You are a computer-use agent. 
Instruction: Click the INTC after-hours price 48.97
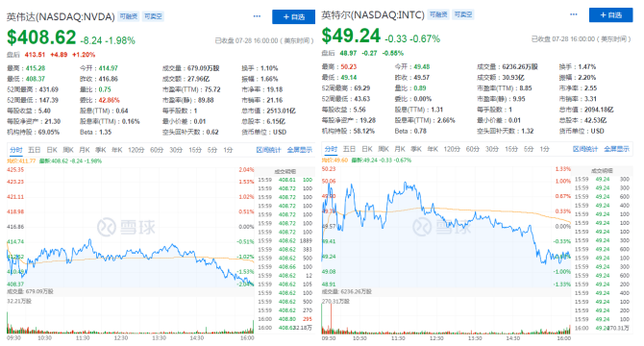click(348, 53)
